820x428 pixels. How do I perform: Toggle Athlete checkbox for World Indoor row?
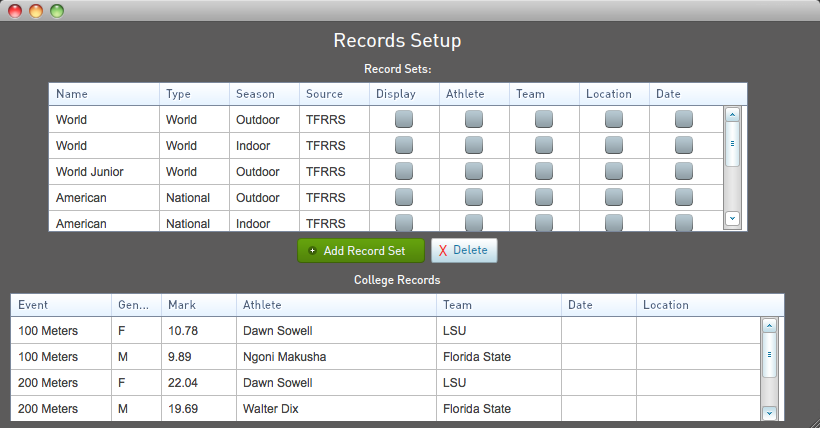(x=474, y=145)
